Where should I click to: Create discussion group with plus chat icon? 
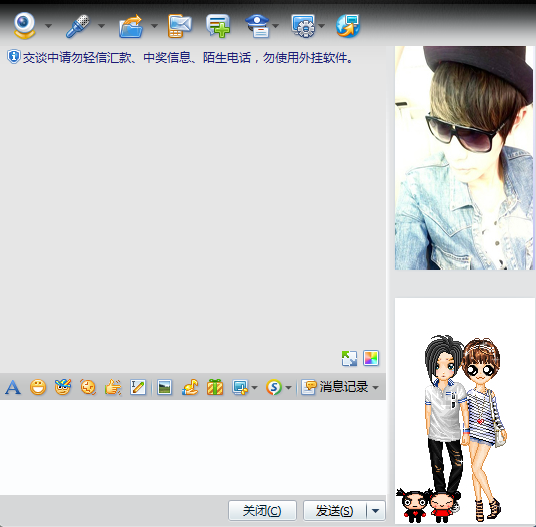(x=218, y=26)
